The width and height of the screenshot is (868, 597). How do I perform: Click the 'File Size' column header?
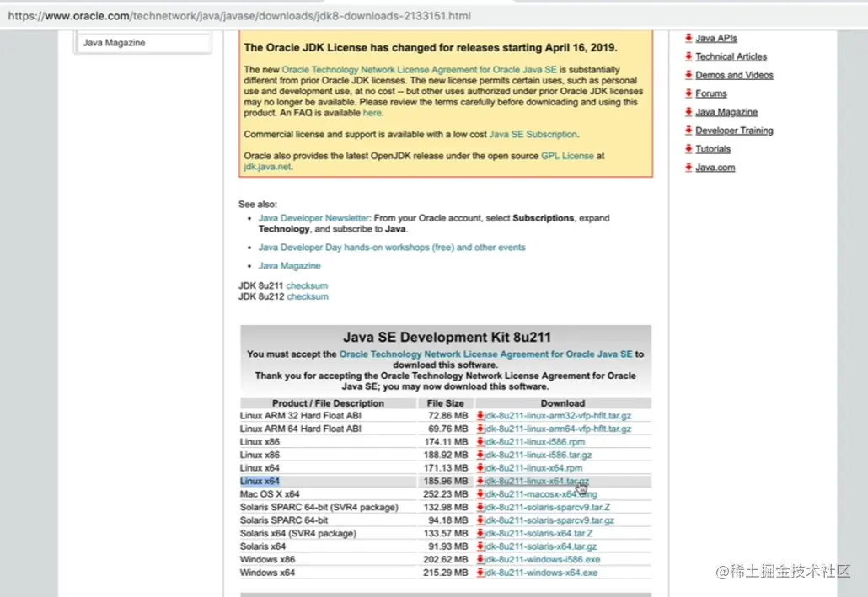click(446, 403)
